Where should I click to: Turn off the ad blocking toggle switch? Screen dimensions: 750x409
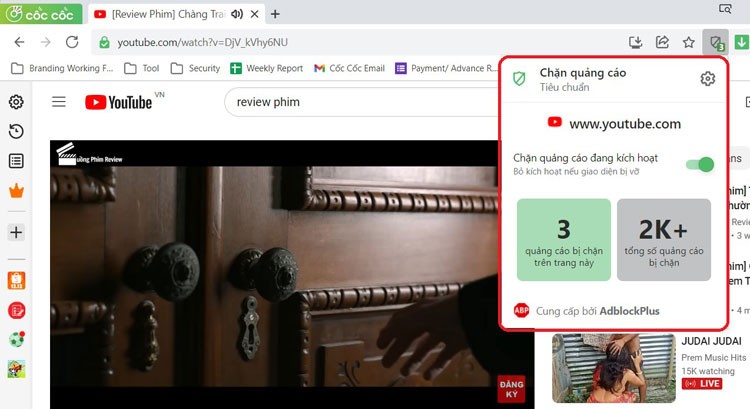point(700,165)
